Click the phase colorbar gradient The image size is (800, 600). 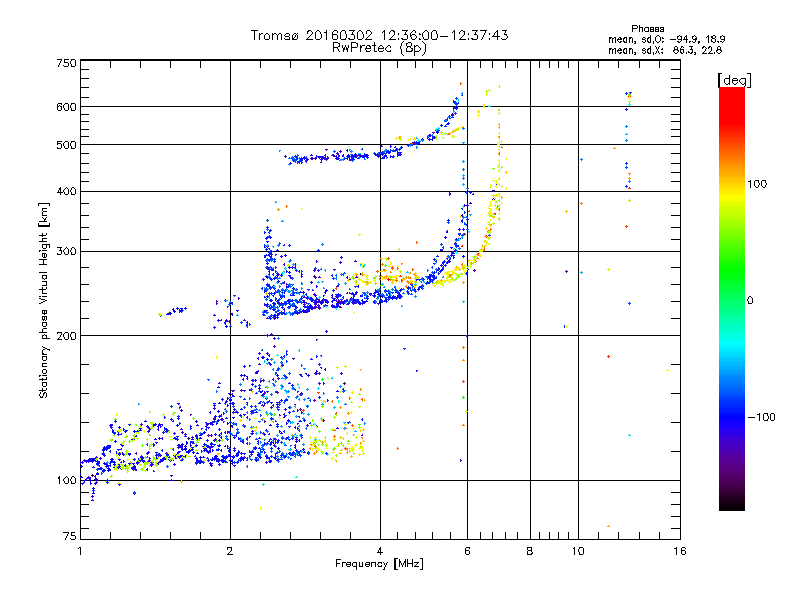pos(732,299)
